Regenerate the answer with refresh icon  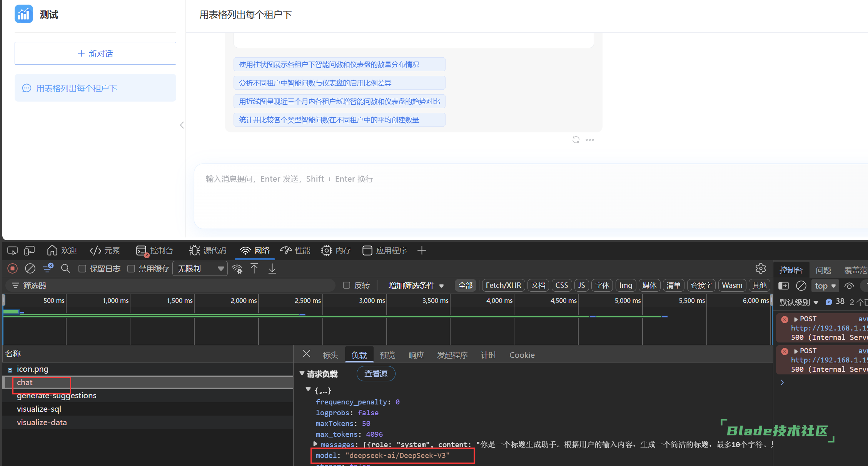[576, 140]
